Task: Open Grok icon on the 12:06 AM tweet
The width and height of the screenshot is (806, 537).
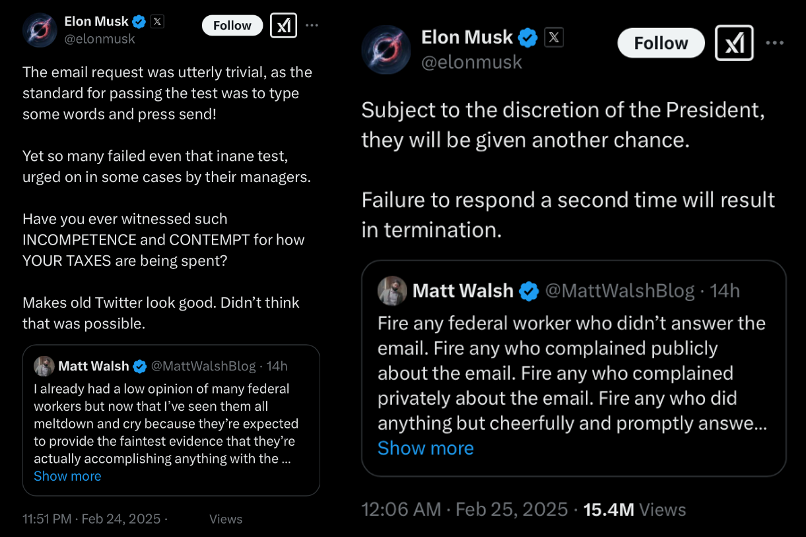Action: coord(734,43)
